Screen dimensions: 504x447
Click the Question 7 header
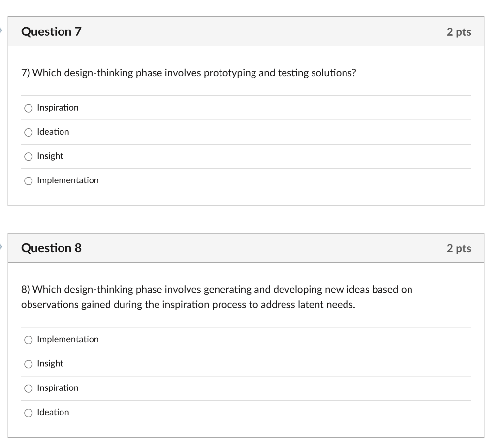coord(51,31)
